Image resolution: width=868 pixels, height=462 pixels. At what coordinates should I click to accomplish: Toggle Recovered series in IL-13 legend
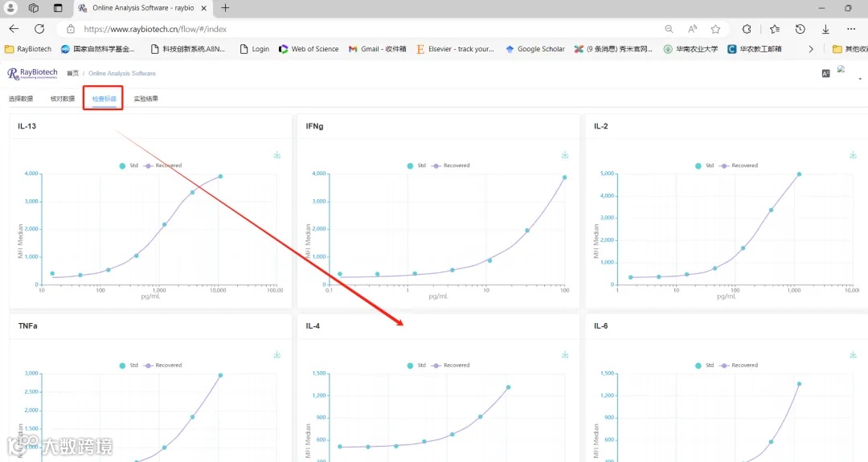point(162,166)
